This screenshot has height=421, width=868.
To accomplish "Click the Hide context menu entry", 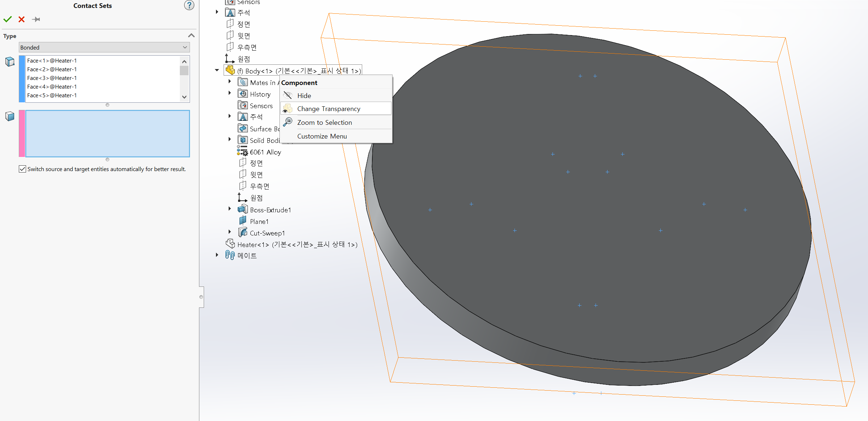I will click(x=336, y=95).
